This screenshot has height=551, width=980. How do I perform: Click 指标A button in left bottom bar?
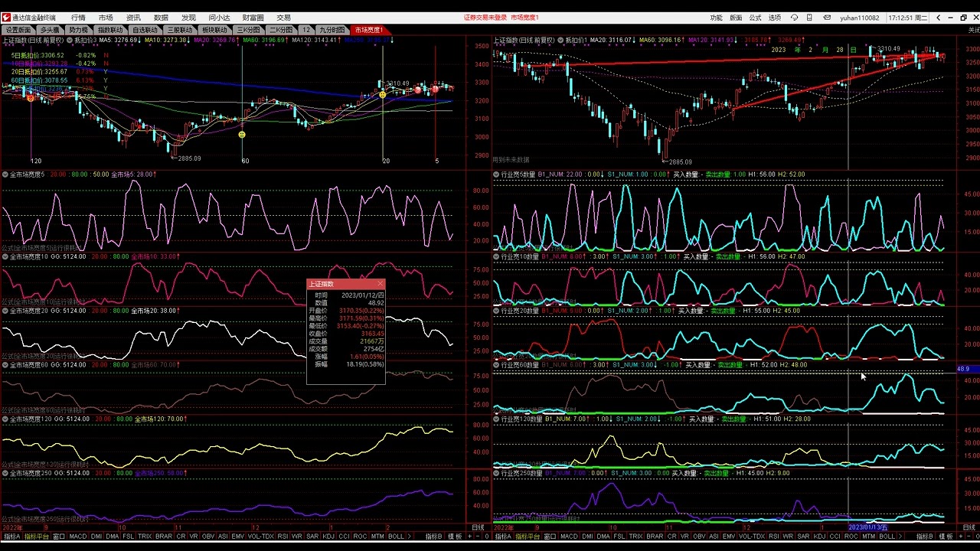point(11,536)
